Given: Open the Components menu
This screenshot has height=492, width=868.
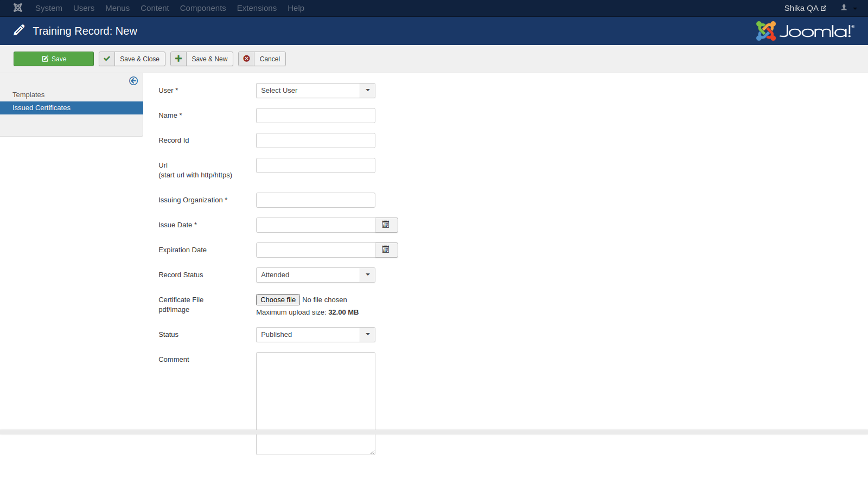Looking at the screenshot, I should [202, 8].
